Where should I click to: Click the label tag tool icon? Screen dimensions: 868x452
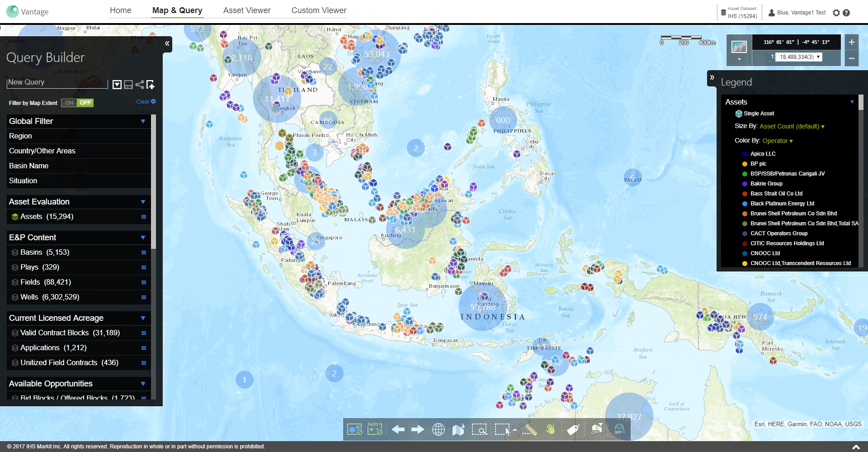click(x=573, y=429)
